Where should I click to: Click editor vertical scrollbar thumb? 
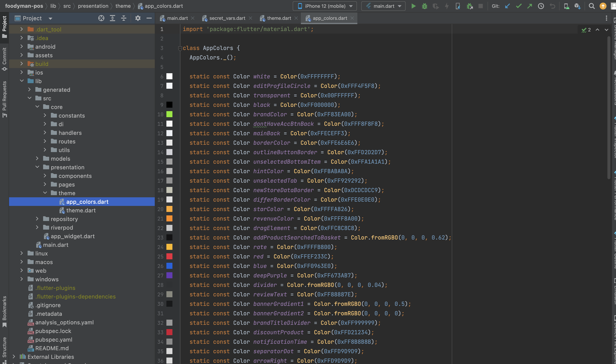[x=609, y=108]
